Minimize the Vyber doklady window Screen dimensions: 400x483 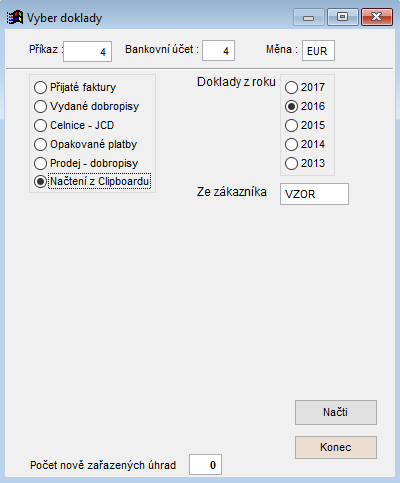[308, 17]
